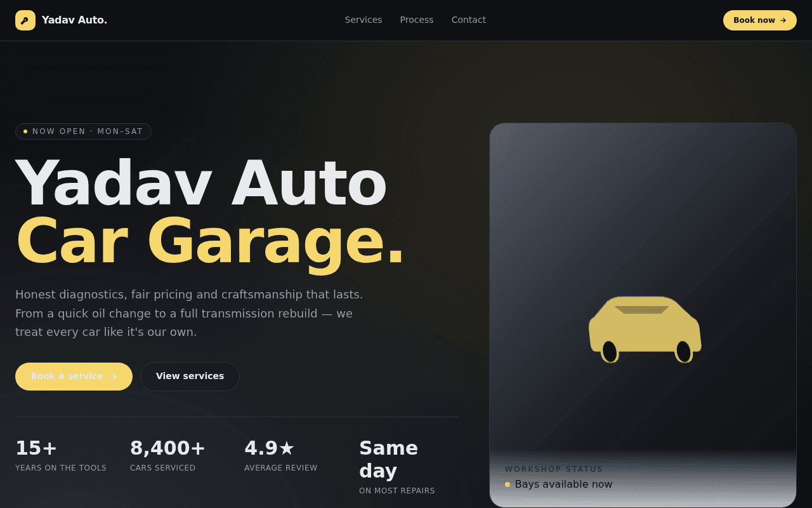Click the yellow status dot by Bays available
This screenshot has height=508, width=812.
click(507, 485)
